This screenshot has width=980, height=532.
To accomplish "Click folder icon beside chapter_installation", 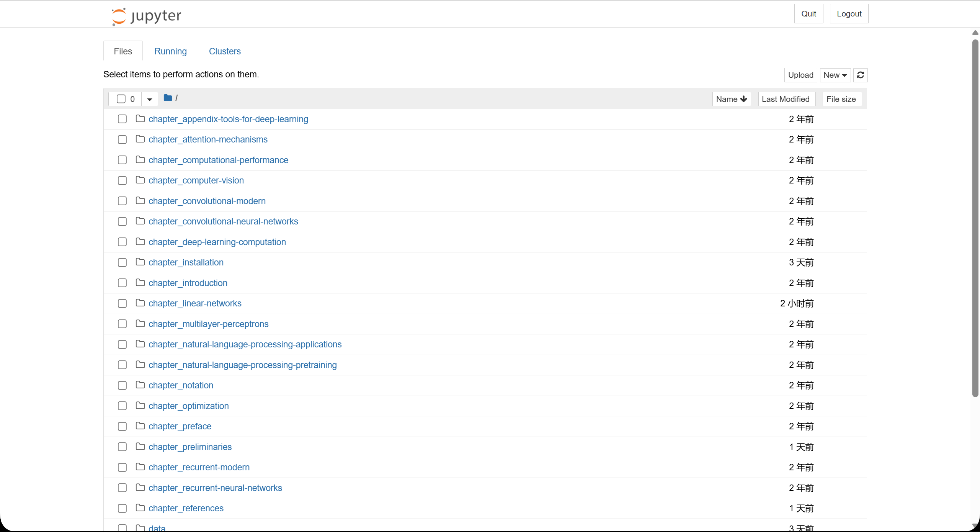I will coord(140,262).
